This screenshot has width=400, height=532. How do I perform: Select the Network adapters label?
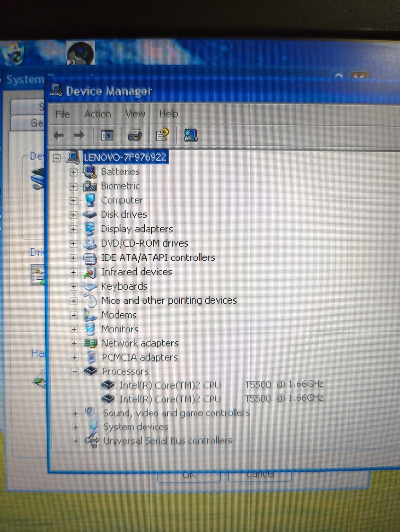coord(140,343)
